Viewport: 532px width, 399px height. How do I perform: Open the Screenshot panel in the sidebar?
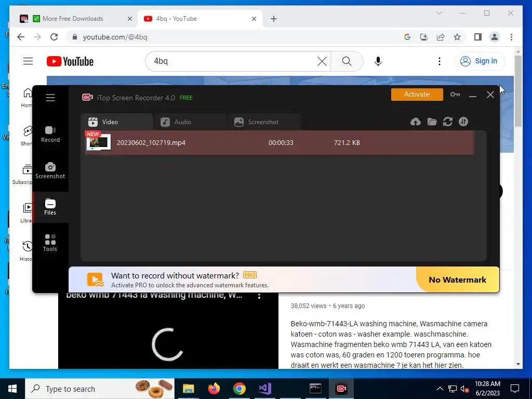50,170
